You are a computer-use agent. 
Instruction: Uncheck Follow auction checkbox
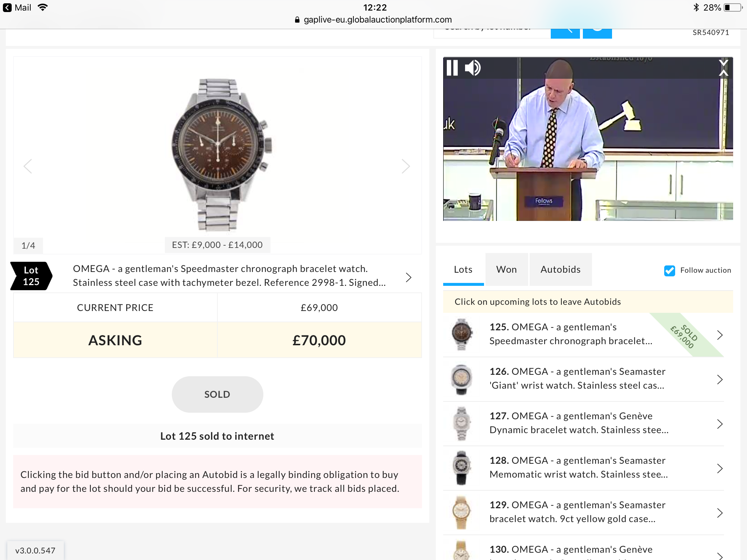coord(670,271)
